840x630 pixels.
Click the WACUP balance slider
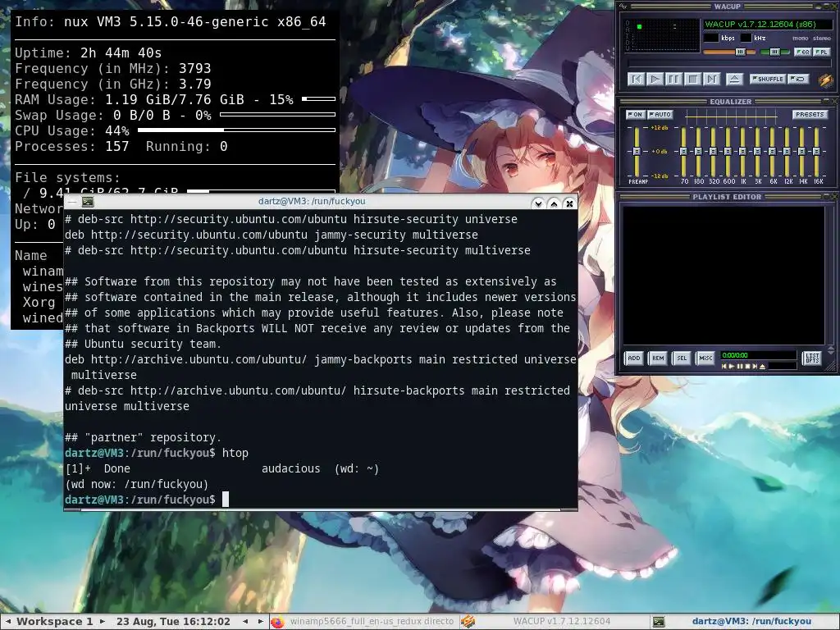click(x=775, y=52)
